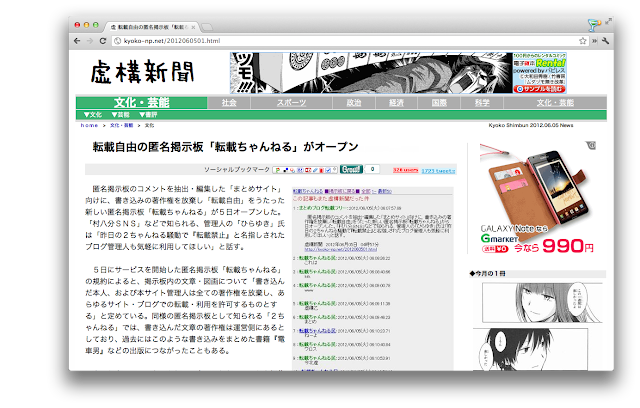Screen dimensions: 640x408
Task: Open the 社会 section tab
Action: click(x=229, y=103)
